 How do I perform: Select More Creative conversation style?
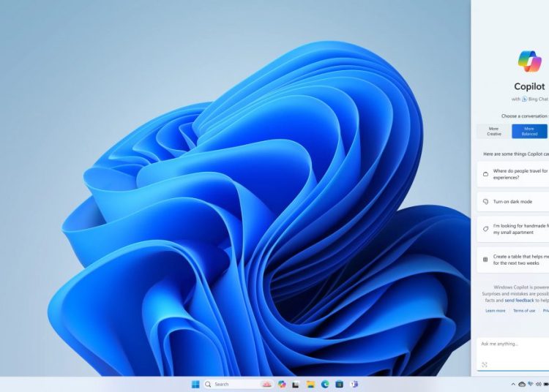493,132
